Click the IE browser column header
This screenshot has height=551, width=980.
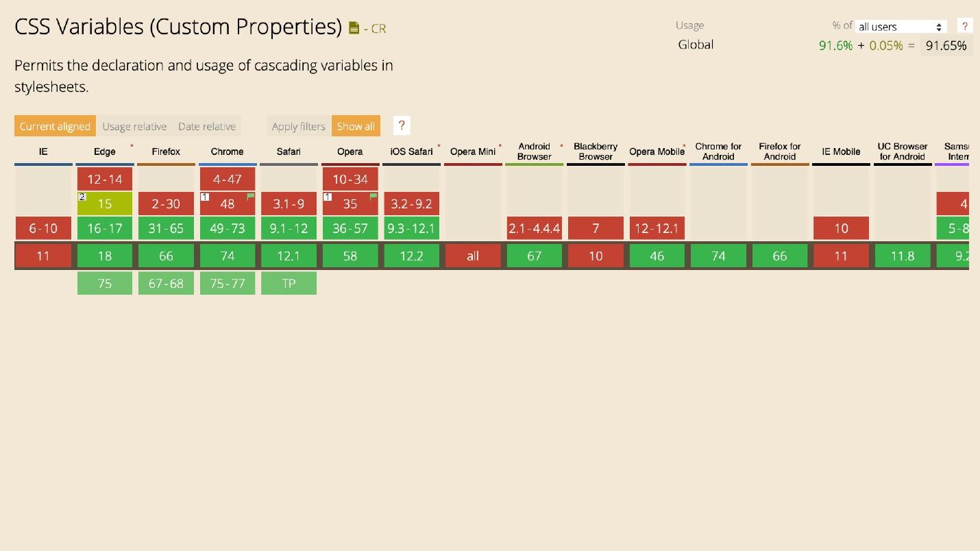coord(43,151)
